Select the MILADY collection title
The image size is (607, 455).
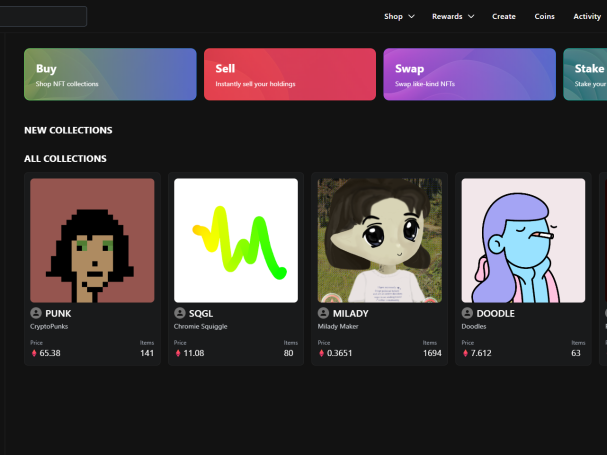(x=351, y=313)
